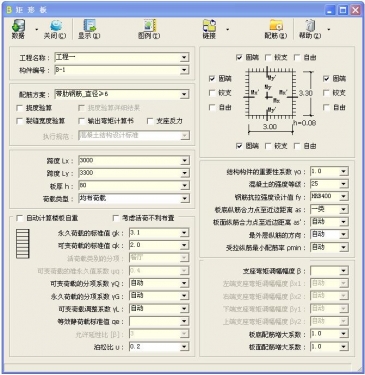Open the 显示 notebook icon
The image size is (365, 375).
tap(89, 26)
